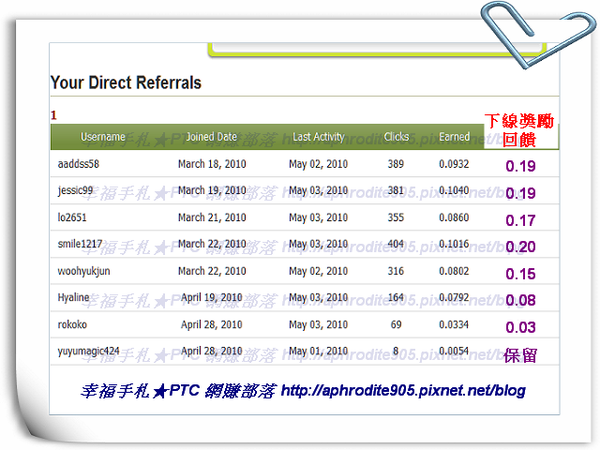
Task: Select username lo2651
Action: [x=72, y=217]
